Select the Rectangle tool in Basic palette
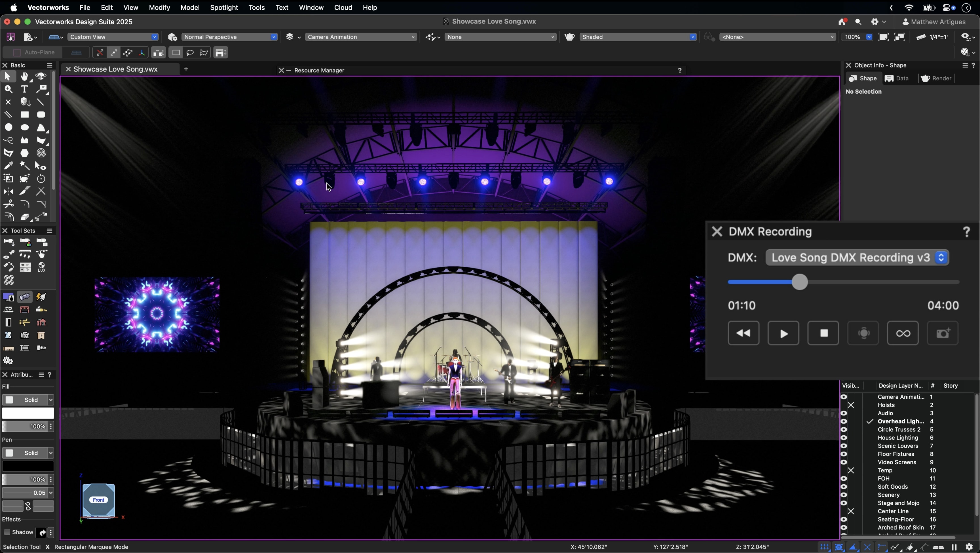Viewport: 980px width, 553px height. pyautogui.click(x=25, y=115)
